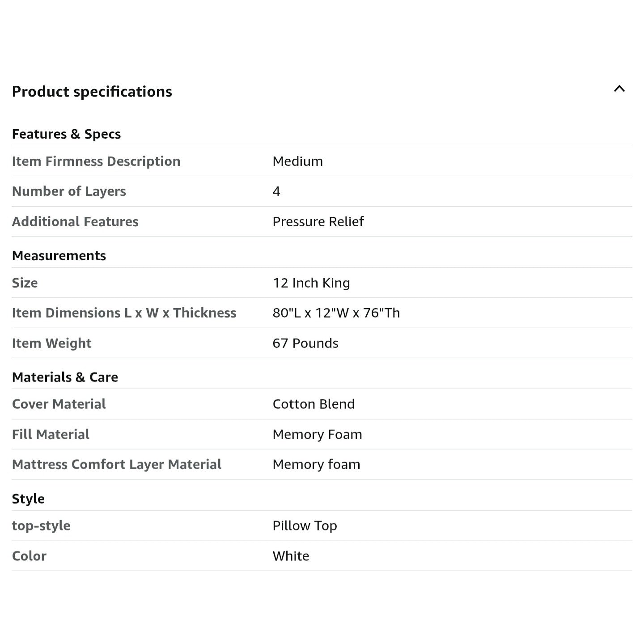Screen dimensions: 644x644
Task: Select the Pillow Top value
Action: point(305,526)
